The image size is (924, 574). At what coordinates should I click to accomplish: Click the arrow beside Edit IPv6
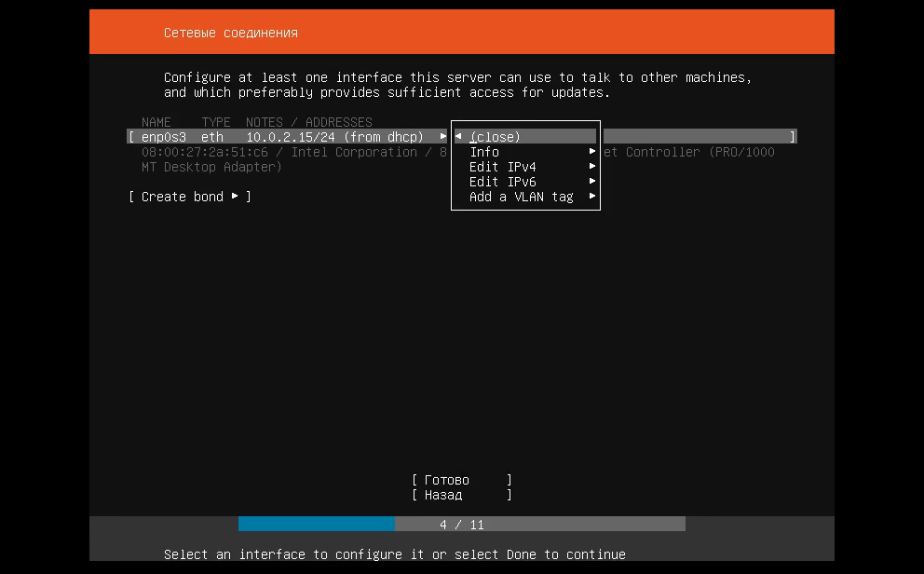[x=592, y=182]
